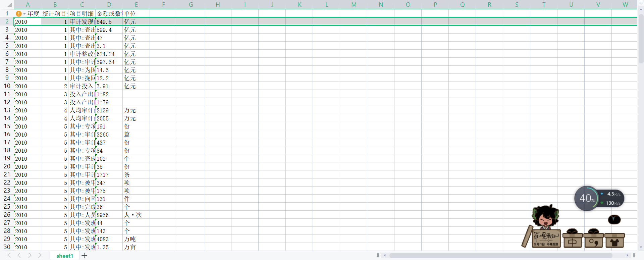Image resolution: width=644 pixels, height=260 pixels.
Task: Click cell with value 599.4
Action: 109,30
